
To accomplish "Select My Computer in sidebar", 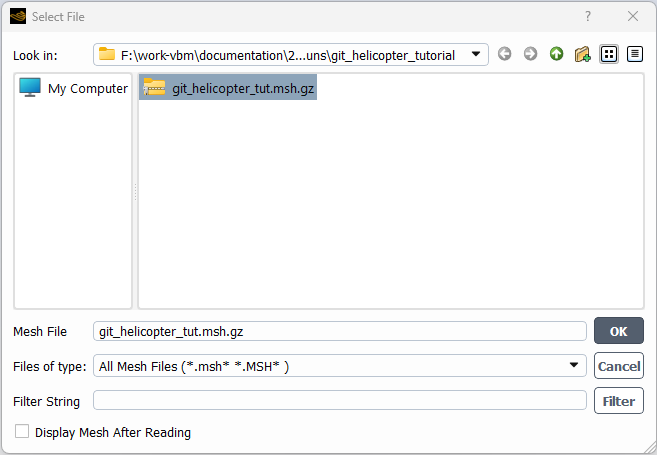I will tap(73, 88).
